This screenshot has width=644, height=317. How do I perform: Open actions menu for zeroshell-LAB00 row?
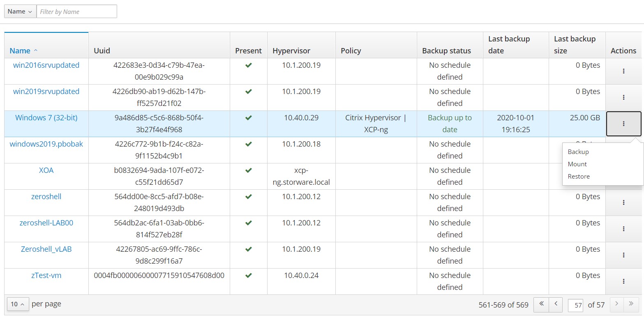[623, 229]
